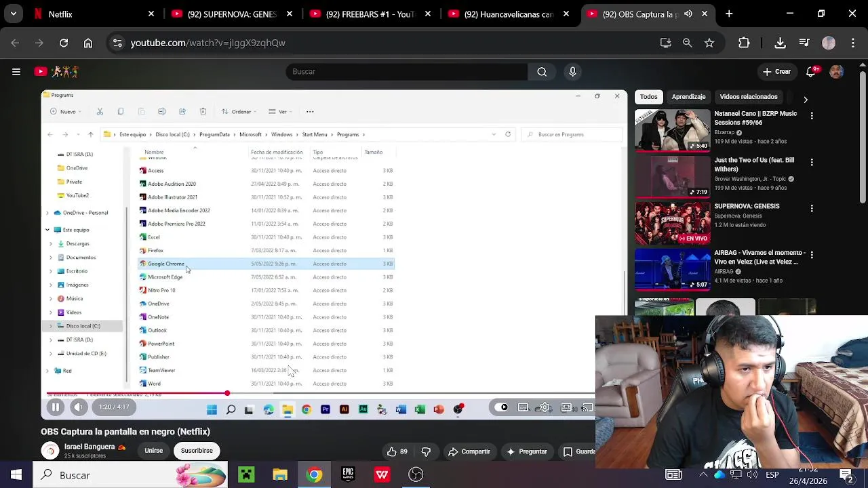Pause the YouTube video
Screen dimensions: 868x488
tap(56, 407)
